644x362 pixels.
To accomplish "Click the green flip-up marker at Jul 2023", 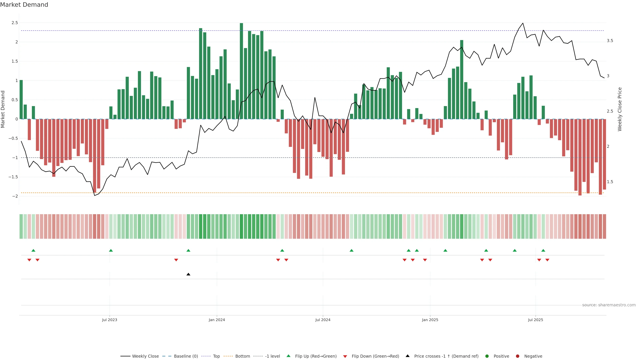I will tap(111, 250).
